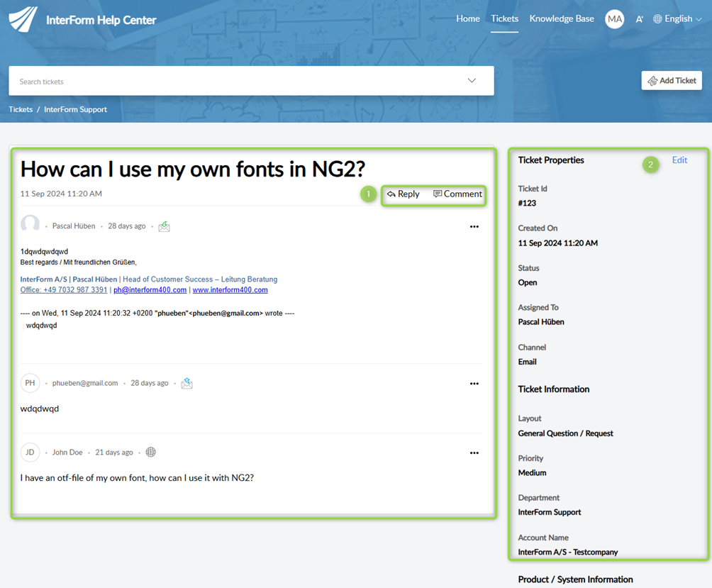Viewport: 712px width, 588px height.
Task: Click the Tickets breadcrumb link
Action: coord(21,109)
